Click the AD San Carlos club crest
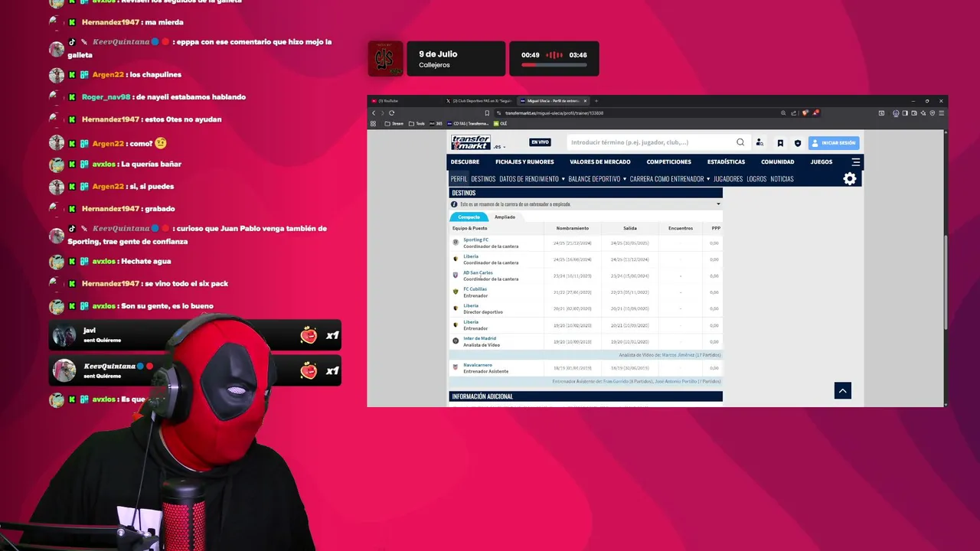Viewport: 980px width, 551px height. point(456,275)
